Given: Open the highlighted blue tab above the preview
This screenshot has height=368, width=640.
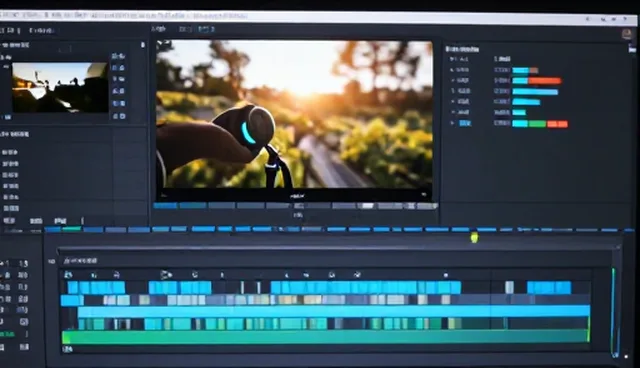Looking at the screenshot, I should pyautogui.click(x=206, y=29).
